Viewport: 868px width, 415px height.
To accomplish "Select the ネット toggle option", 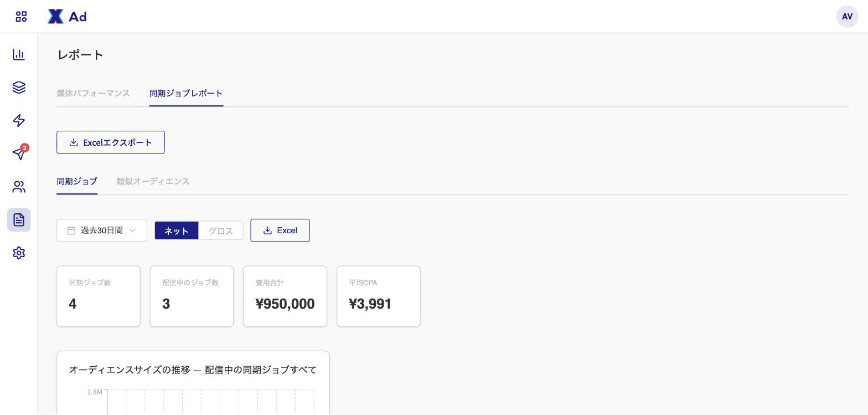I will [177, 230].
